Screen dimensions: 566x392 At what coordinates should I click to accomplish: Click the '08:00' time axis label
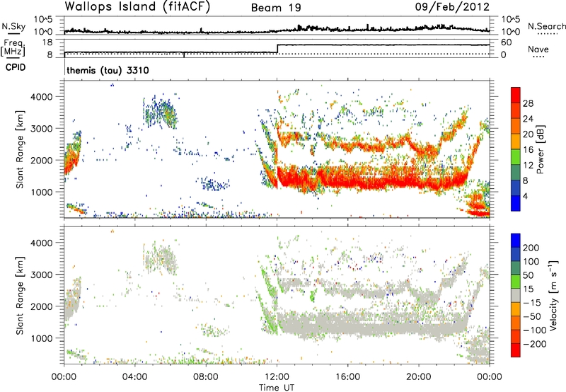[206, 377]
